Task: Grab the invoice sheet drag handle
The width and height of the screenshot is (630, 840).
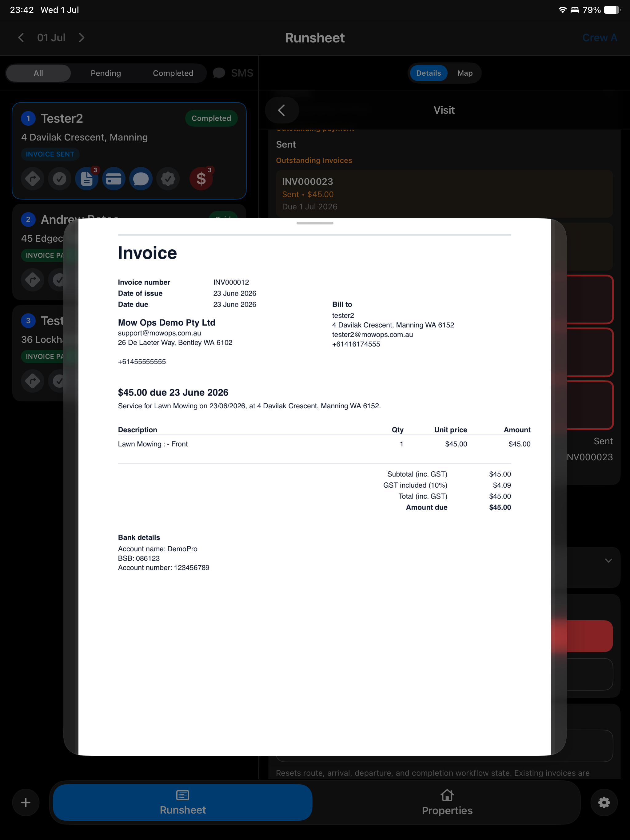Action: pyautogui.click(x=315, y=223)
